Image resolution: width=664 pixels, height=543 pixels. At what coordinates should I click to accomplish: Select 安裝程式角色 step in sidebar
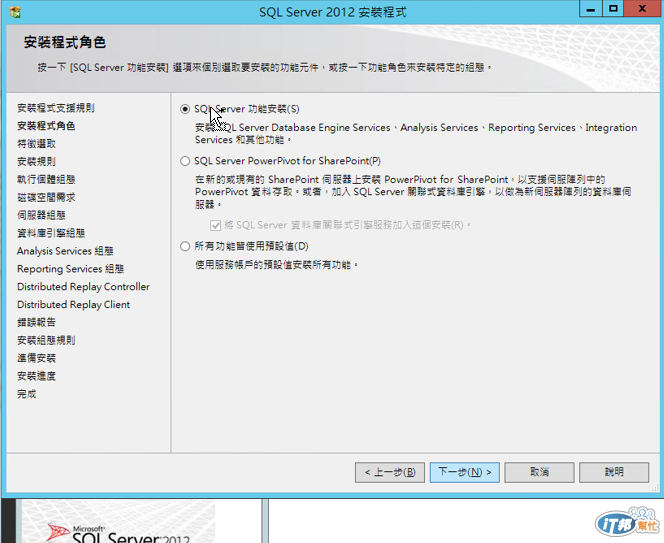(x=46, y=126)
